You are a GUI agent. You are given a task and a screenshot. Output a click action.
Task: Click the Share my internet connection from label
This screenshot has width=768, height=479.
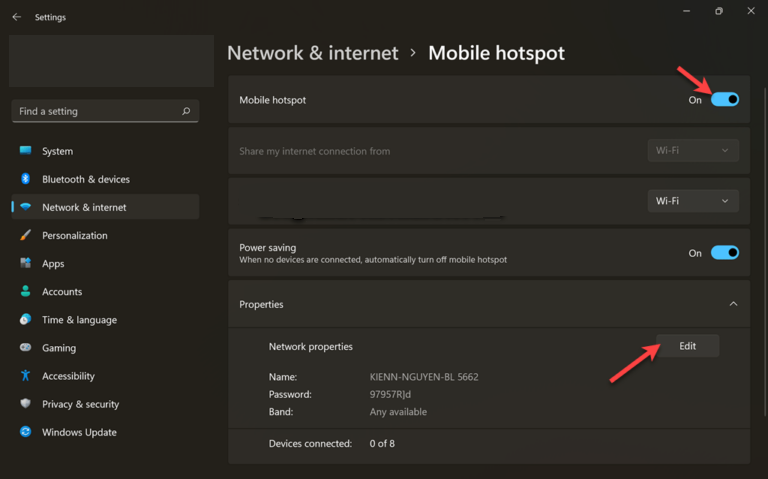coord(314,151)
